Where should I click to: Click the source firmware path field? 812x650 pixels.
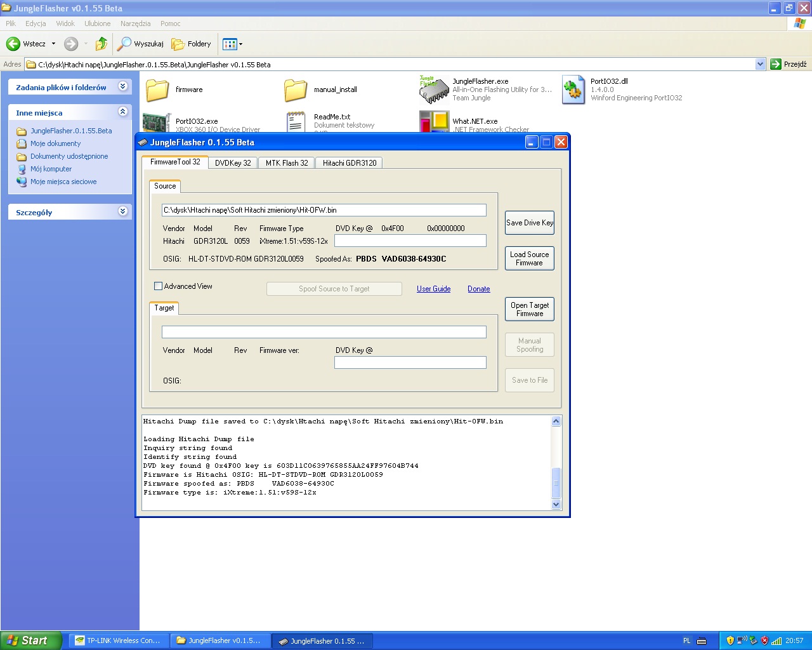[x=324, y=210]
